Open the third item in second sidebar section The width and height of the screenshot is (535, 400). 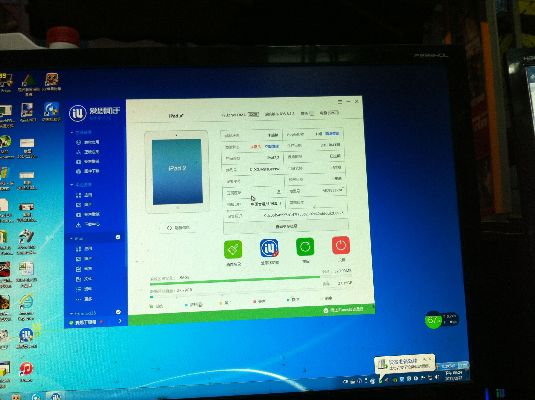[88, 214]
